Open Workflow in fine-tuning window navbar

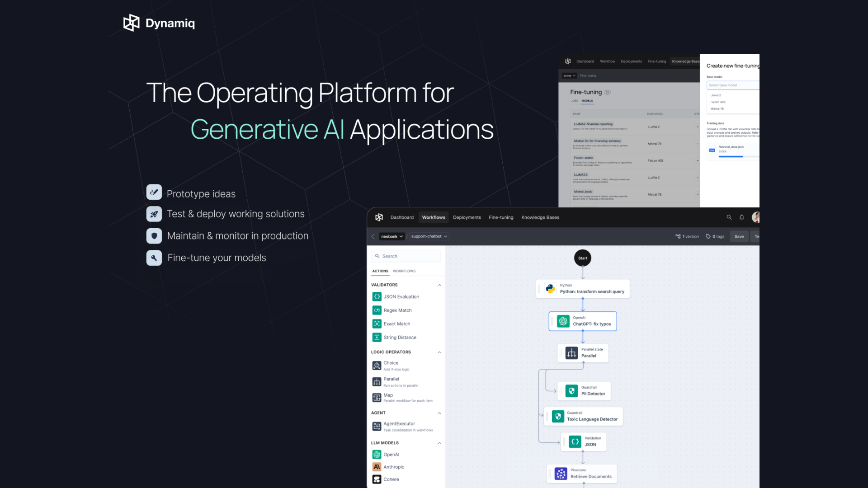[607, 61]
